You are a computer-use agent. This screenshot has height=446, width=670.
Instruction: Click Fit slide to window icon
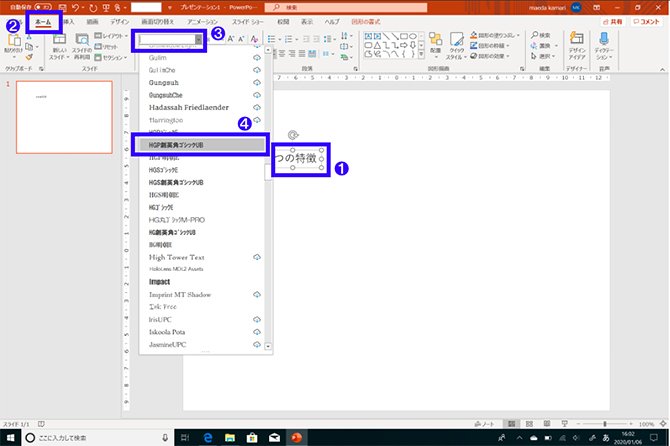click(x=663, y=424)
